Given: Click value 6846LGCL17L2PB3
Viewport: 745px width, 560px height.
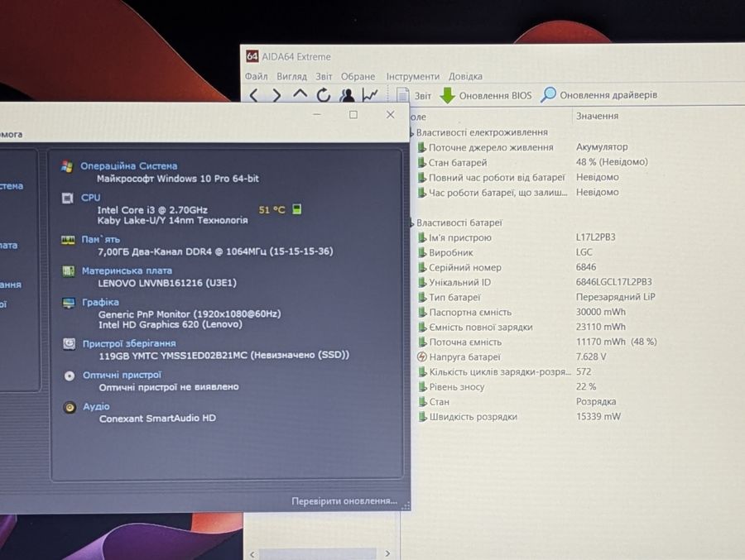Looking at the screenshot, I should pos(614,282).
